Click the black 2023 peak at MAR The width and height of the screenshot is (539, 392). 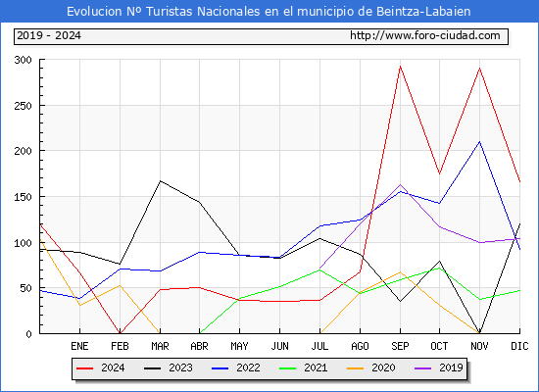tap(160, 181)
